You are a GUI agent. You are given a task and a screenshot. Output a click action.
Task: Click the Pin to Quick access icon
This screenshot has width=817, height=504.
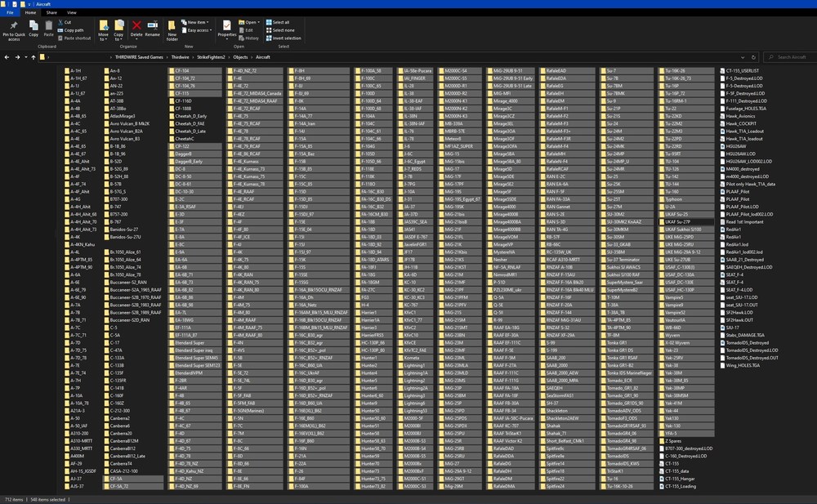[x=14, y=26]
